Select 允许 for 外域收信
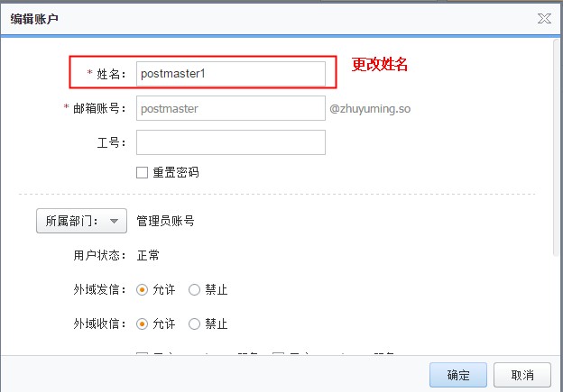Image resolution: width=563 pixels, height=392 pixels. (142, 324)
